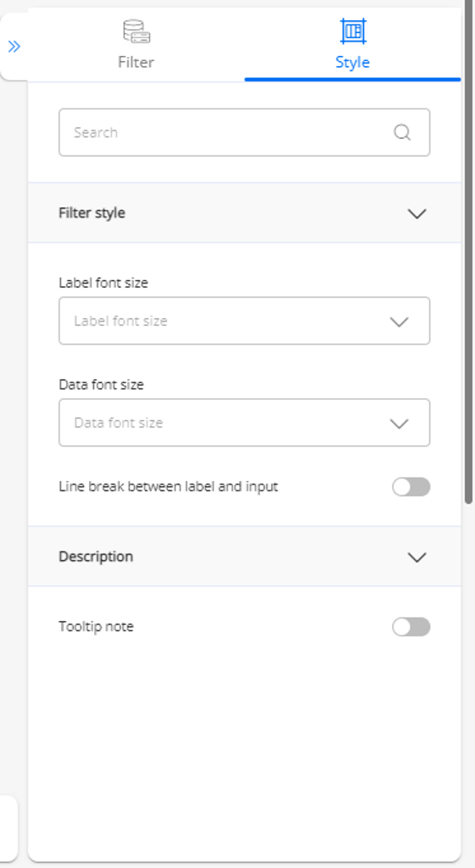Click chevron icon beside Filter style
This screenshot has height=868, width=475.
(416, 214)
